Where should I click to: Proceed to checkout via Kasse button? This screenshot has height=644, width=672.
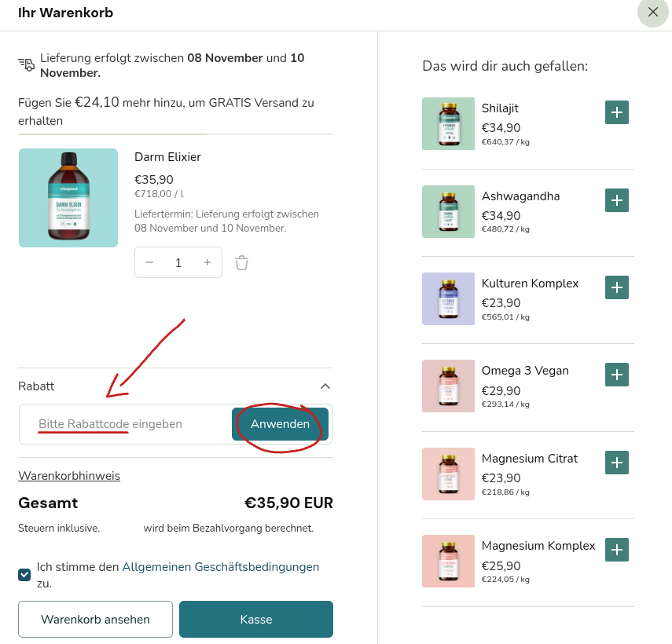click(x=256, y=619)
